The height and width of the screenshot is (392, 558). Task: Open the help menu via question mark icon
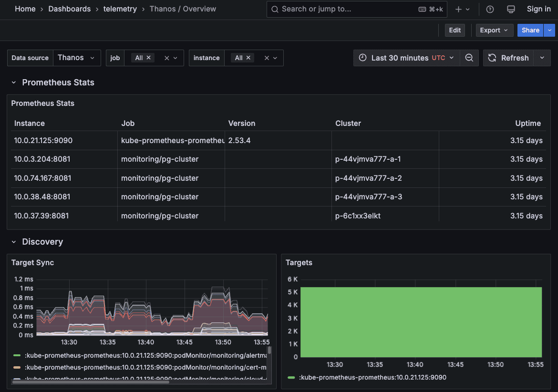coord(489,9)
